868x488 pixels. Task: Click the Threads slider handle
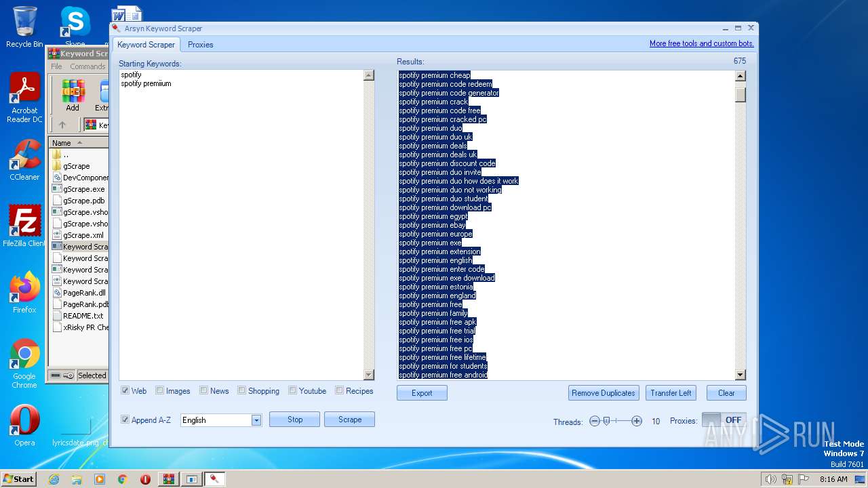coord(606,421)
